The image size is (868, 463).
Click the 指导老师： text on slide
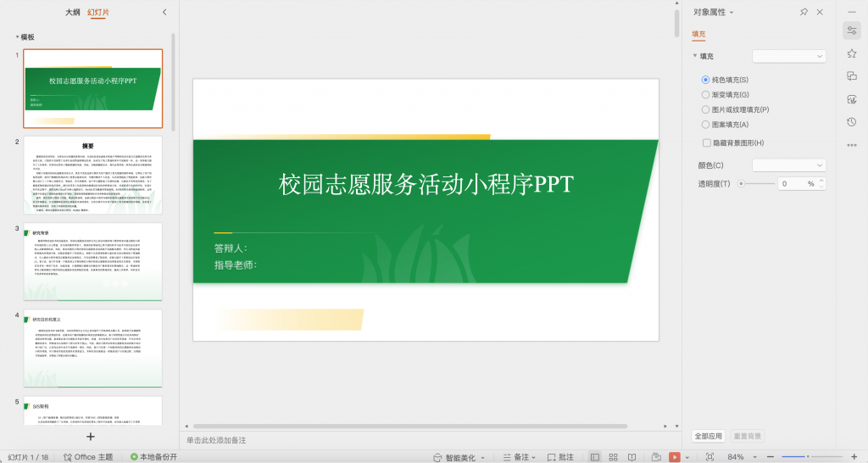pos(236,265)
